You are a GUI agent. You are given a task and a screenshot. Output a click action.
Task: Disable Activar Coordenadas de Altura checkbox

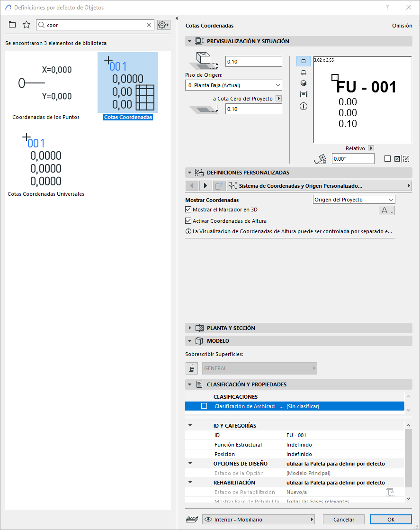click(x=188, y=221)
